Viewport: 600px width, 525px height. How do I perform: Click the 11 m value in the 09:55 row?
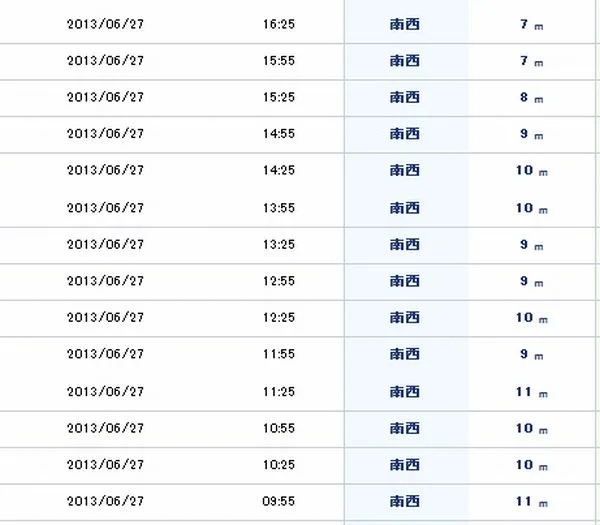point(532,502)
